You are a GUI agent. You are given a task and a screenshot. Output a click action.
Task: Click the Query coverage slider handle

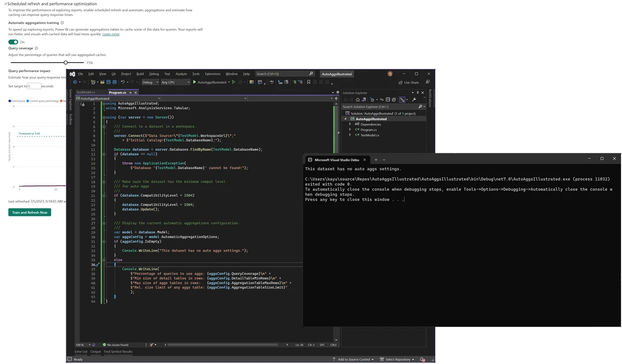[x=66, y=63]
